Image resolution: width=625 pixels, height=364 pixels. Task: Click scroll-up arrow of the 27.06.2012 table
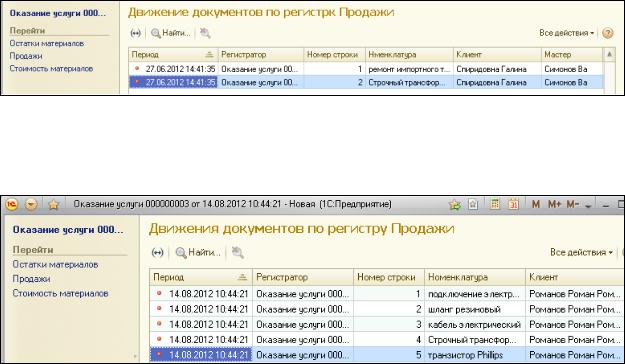pyautogui.click(x=609, y=54)
